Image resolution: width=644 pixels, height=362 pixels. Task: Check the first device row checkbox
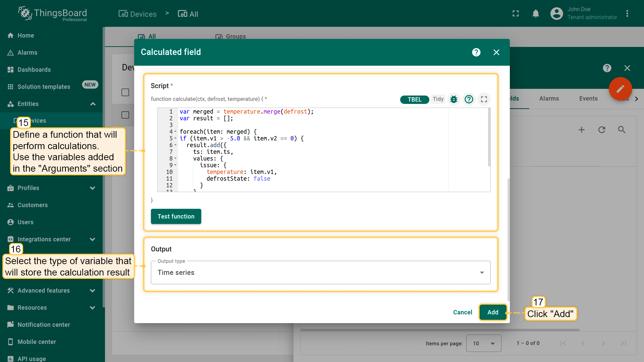[125, 115]
